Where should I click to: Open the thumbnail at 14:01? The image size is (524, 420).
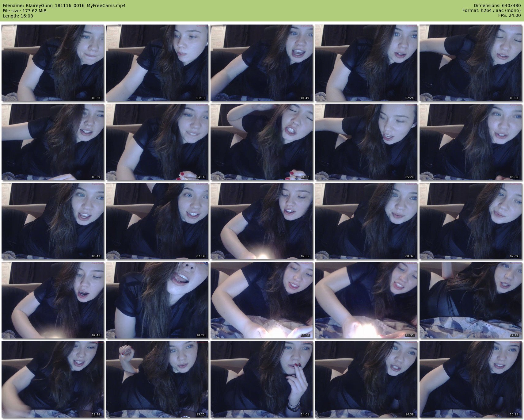pyautogui.click(x=262, y=379)
